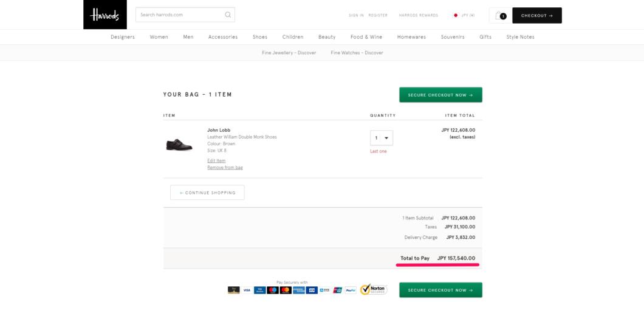Click Total to Pay amount JPY 157,540.00
Image resolution: width=644 pixels, height=316 pixels.
[456, 258]
